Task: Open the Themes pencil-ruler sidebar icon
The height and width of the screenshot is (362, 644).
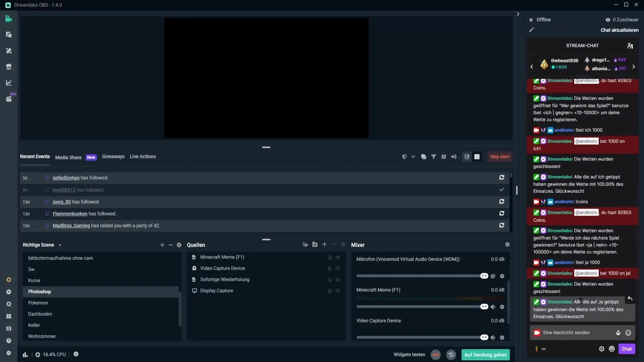Action: click(9, 51)
